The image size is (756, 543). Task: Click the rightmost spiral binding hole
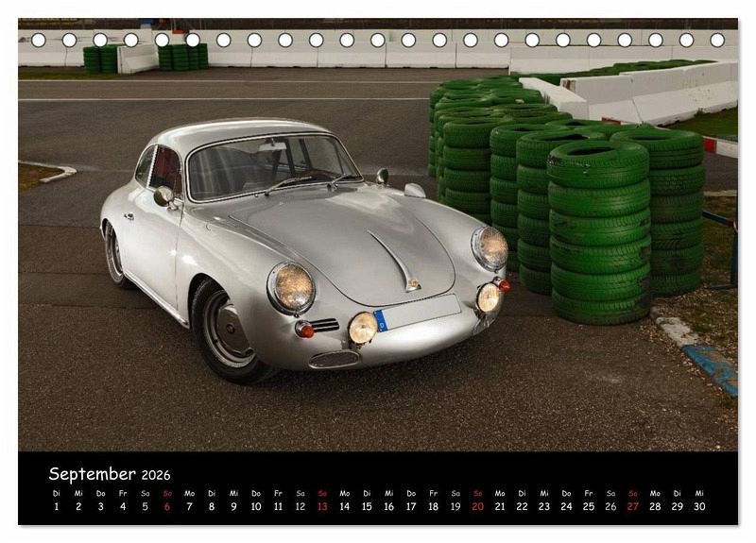click(717, 40)
